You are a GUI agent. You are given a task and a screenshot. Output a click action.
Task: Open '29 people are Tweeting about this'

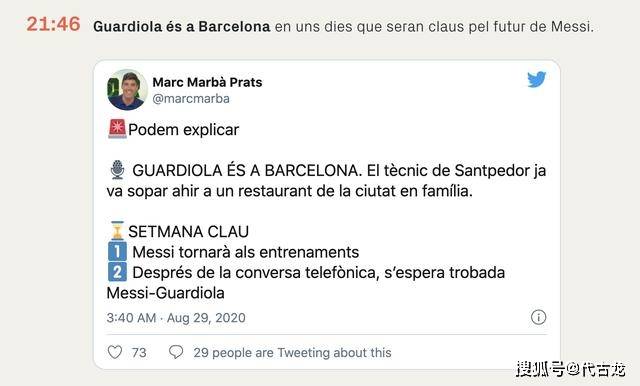pos(292,353)
